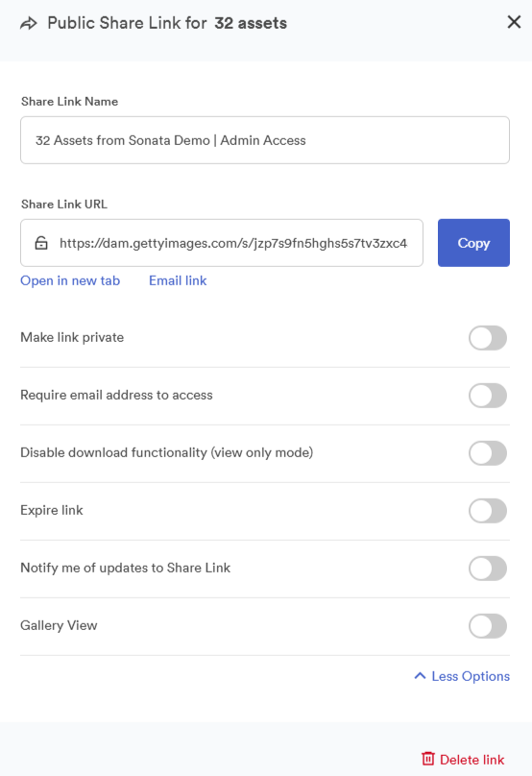The width and height of the screenshot is (532, 776).
Task: Click the Delete link text
Action: click(472, 760)
